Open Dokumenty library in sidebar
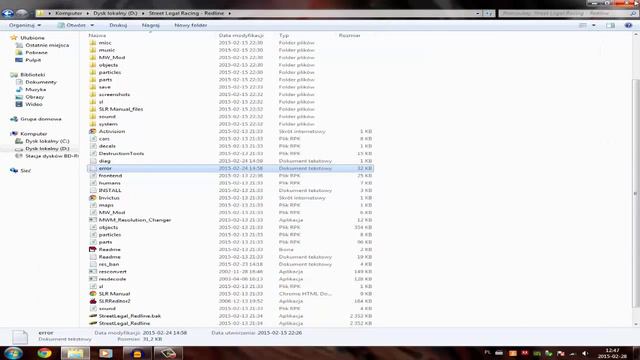The image size is (640, 360). click(x=41, y=82)
